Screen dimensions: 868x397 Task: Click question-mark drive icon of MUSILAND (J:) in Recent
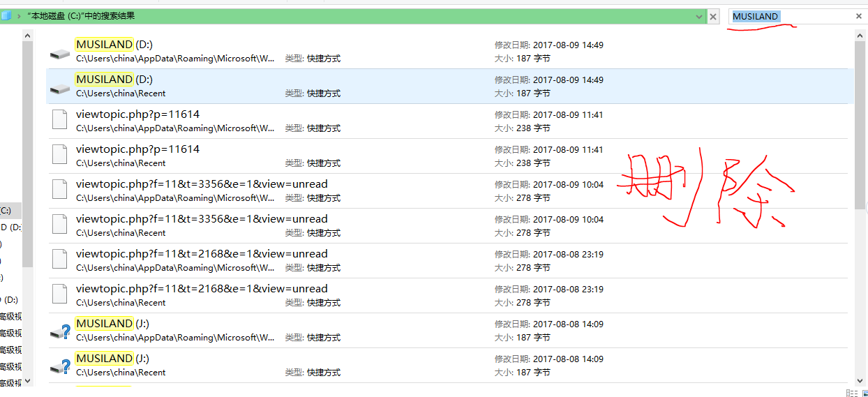[61, 366]
